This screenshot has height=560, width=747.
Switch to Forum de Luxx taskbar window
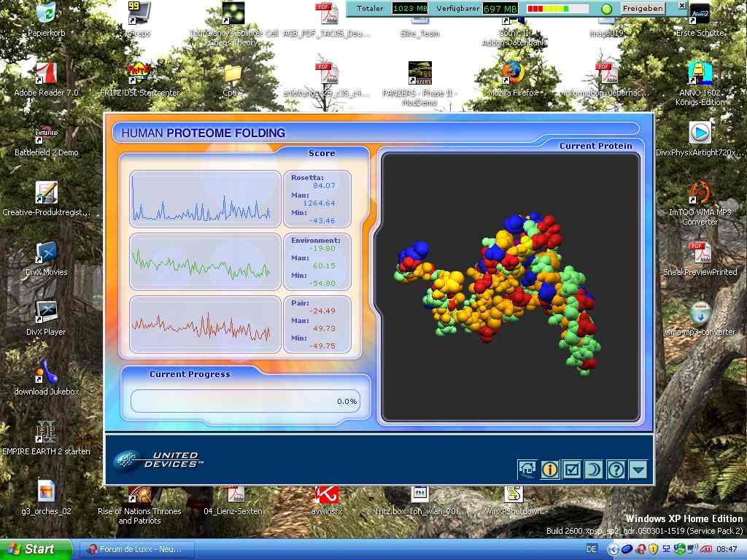136,549
